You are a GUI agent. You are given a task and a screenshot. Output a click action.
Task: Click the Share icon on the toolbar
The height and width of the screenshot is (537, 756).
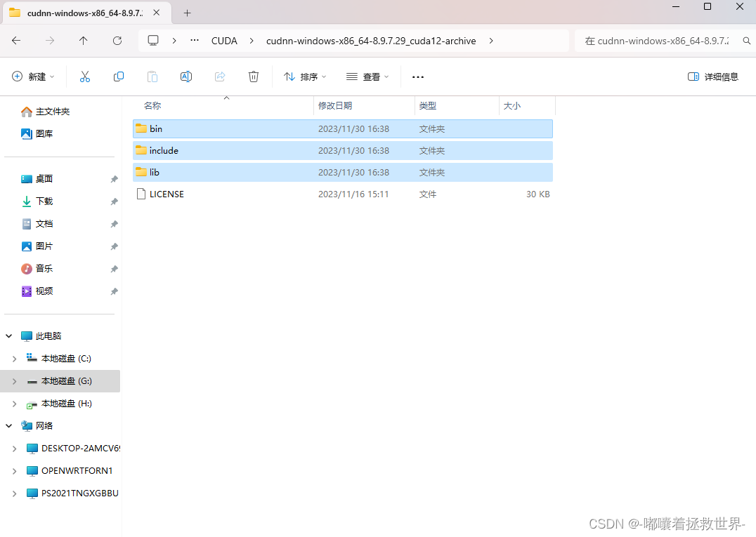(x=219, y=77)
